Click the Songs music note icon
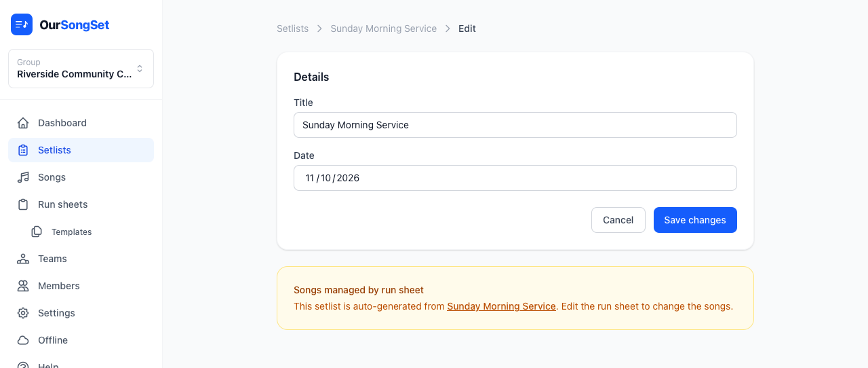The image size is (868, 368). [23, 177]
